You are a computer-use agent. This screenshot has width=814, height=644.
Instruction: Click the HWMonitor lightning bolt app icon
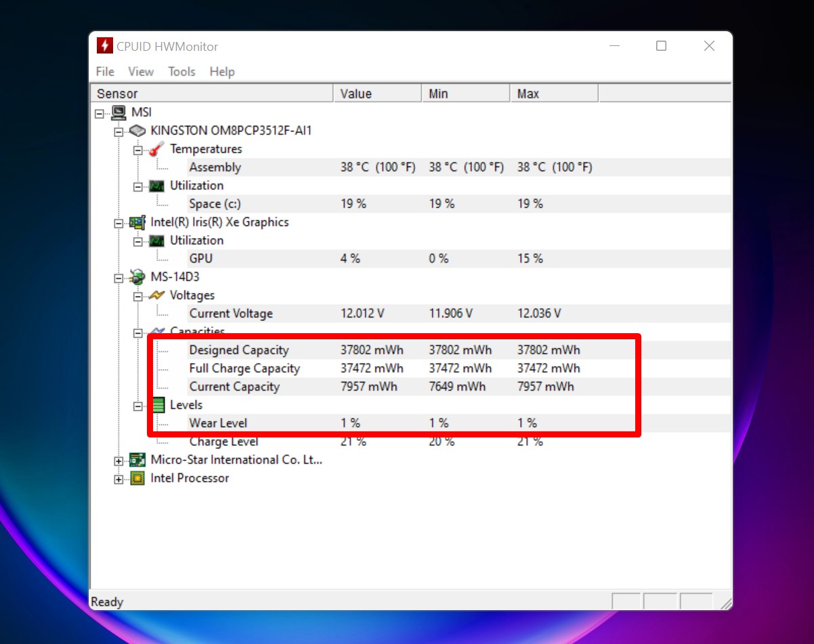[104, 46]
